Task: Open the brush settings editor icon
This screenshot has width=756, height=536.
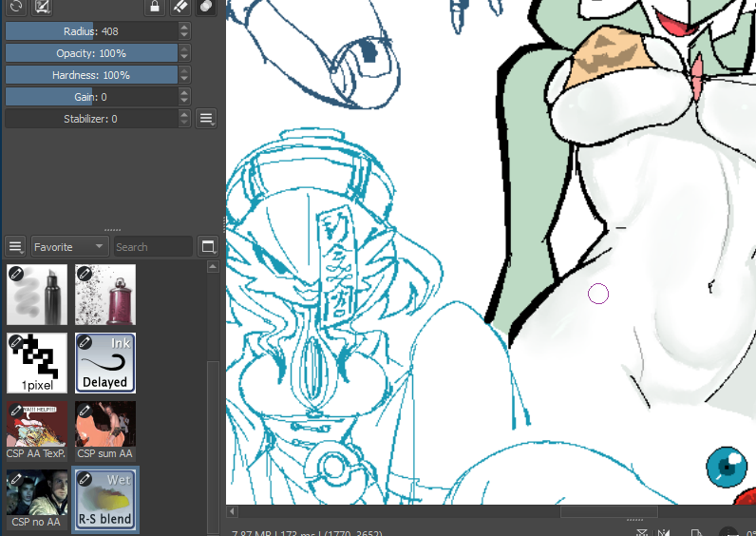Action: [42, 7]
